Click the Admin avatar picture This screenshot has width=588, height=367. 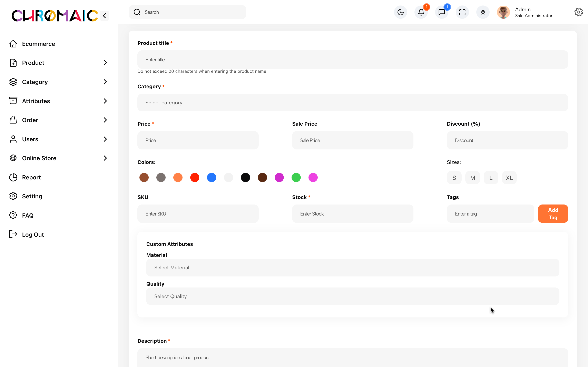click(503, 12)
